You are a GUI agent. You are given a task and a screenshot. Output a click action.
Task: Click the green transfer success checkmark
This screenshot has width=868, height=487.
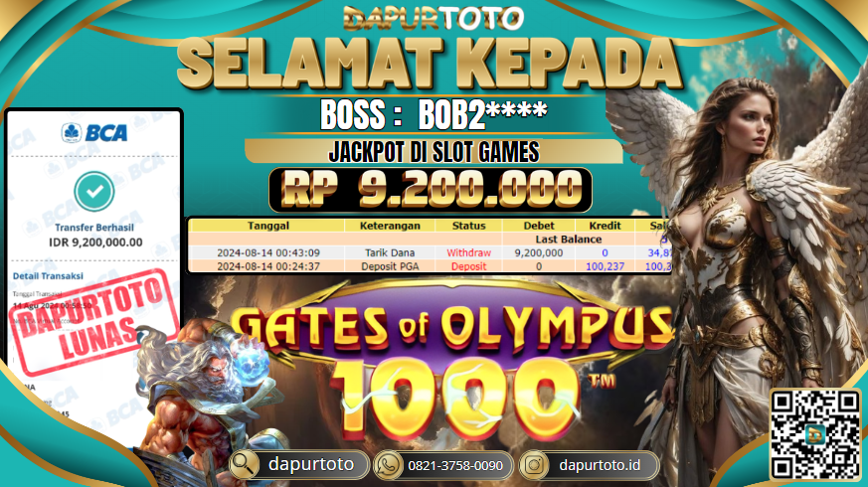(x=94, y=192)
